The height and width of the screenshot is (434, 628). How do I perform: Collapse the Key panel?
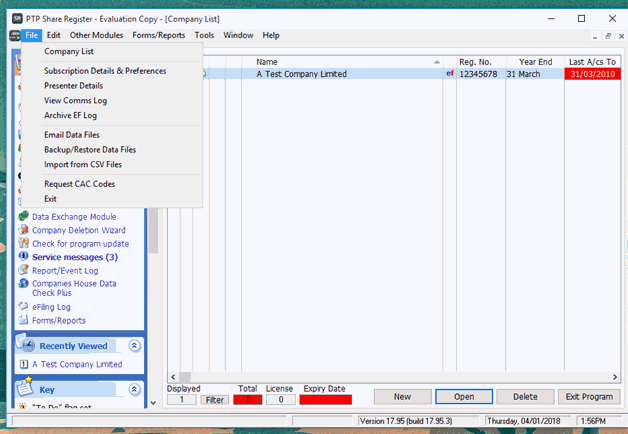point(135,389)
